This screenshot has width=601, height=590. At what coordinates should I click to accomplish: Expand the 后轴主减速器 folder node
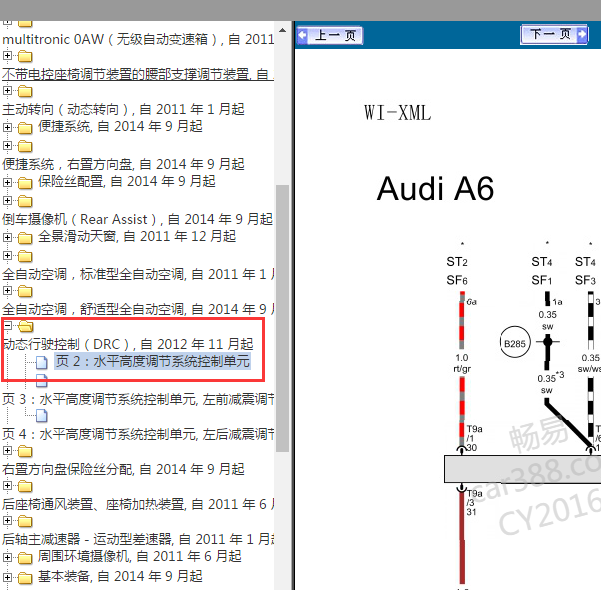[x=7, y=521]
